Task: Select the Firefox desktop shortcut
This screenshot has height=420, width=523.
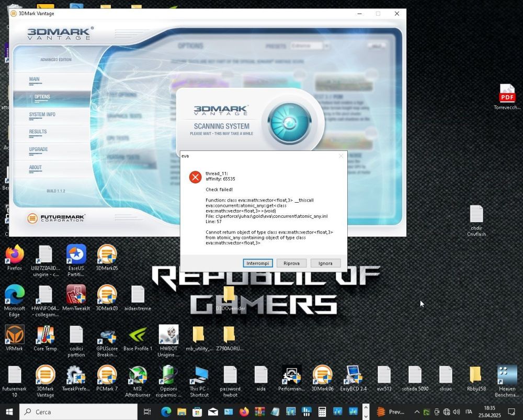Action: tap(14, 258)
